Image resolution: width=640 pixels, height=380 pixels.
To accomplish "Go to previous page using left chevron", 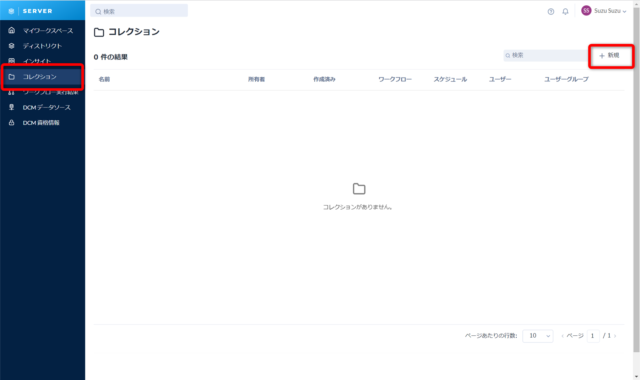I will 562,336.
